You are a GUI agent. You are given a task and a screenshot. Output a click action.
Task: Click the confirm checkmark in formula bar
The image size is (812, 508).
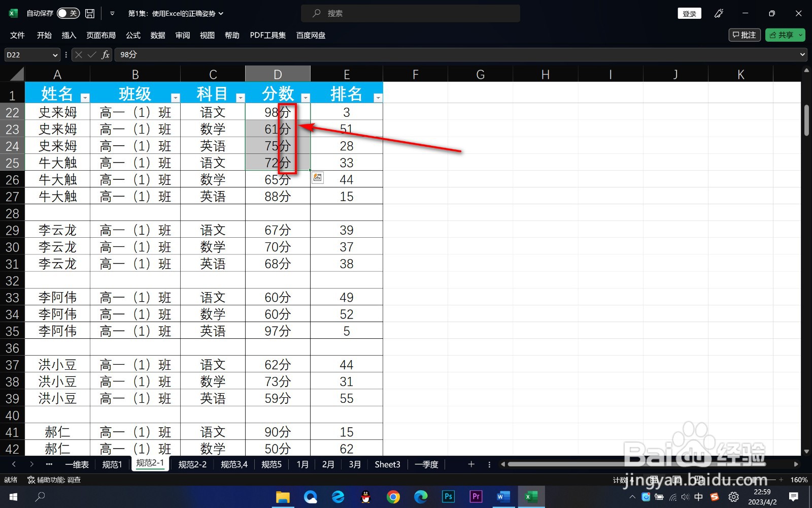click(92, 55)
